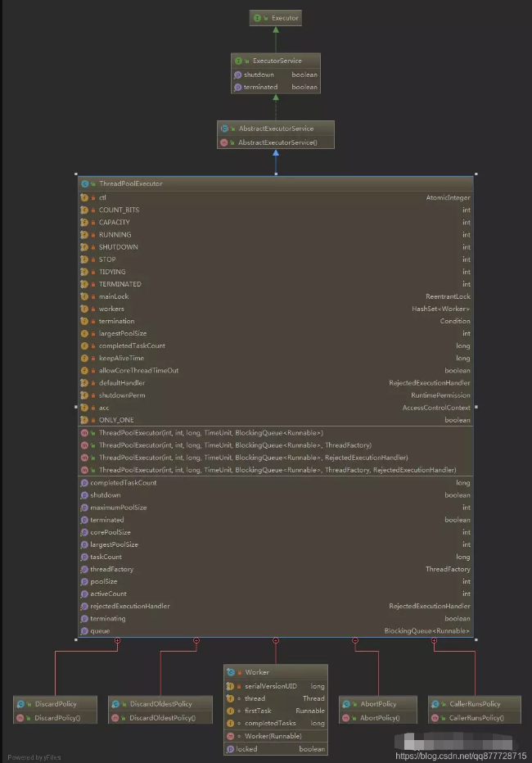Click the CAPACITY field name
This screenshot has height=763, width=532.
click(x=115, y=223)
